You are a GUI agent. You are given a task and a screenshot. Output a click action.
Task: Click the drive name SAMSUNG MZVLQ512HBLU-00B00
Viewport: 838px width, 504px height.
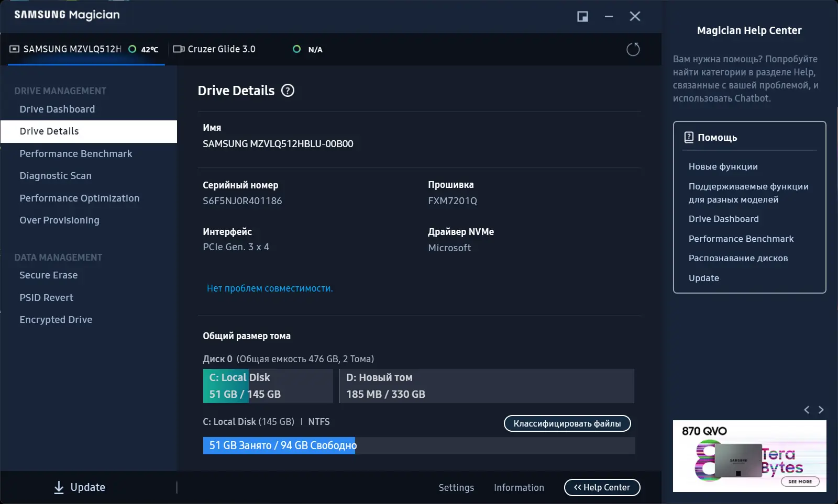click(278, 143)
